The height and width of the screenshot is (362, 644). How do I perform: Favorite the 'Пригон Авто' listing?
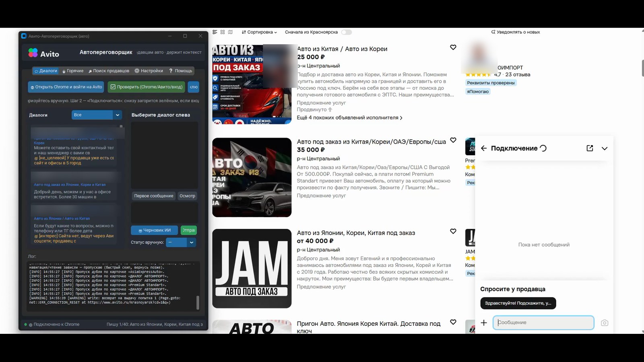(x=453, y=322)
